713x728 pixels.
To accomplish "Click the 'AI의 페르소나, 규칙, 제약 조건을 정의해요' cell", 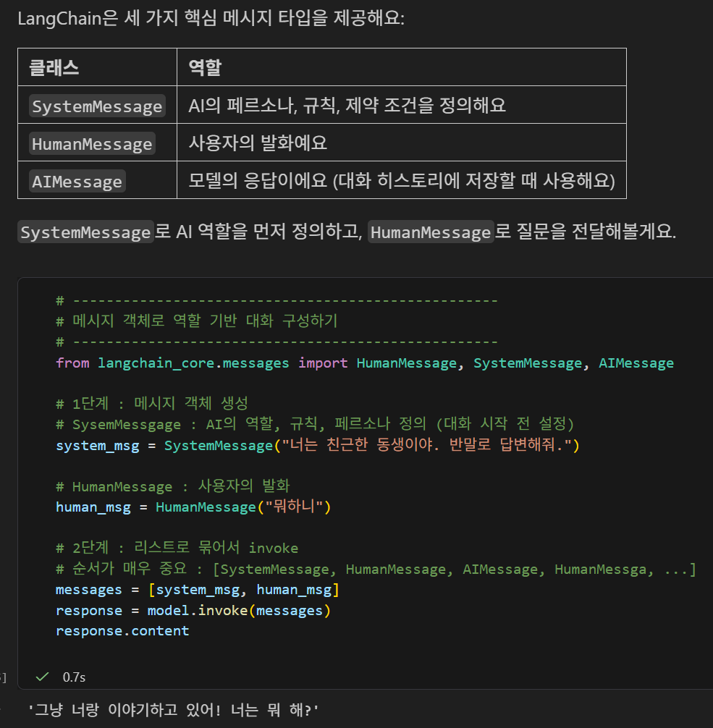I will (401, 105).
